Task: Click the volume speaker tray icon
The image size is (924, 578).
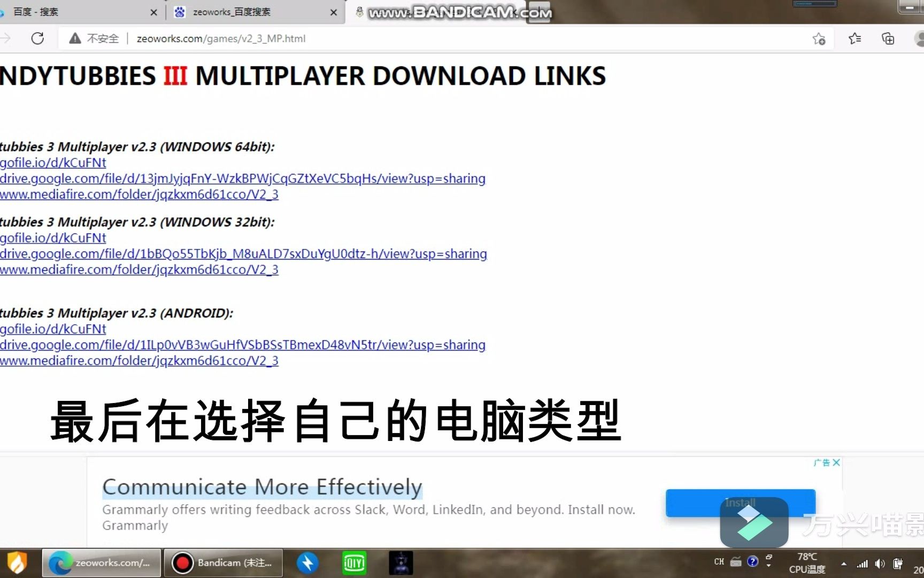Action: point(880,564)
